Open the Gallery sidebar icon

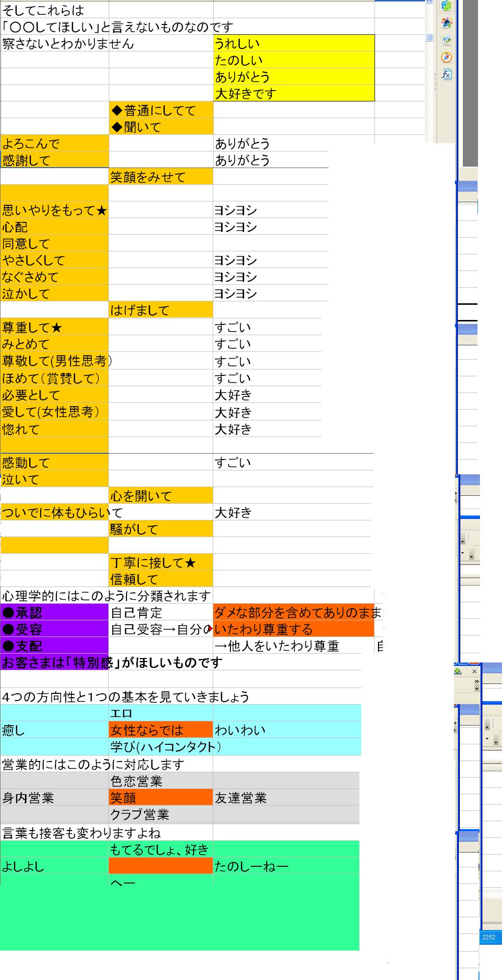446,40
